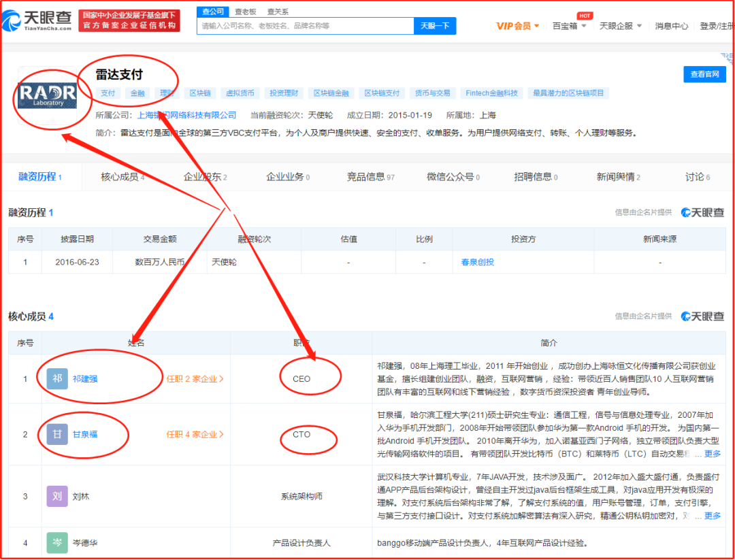Click the 投资理财 tag
Viewport: 735px width, 560px height.
tap(284, 93)
